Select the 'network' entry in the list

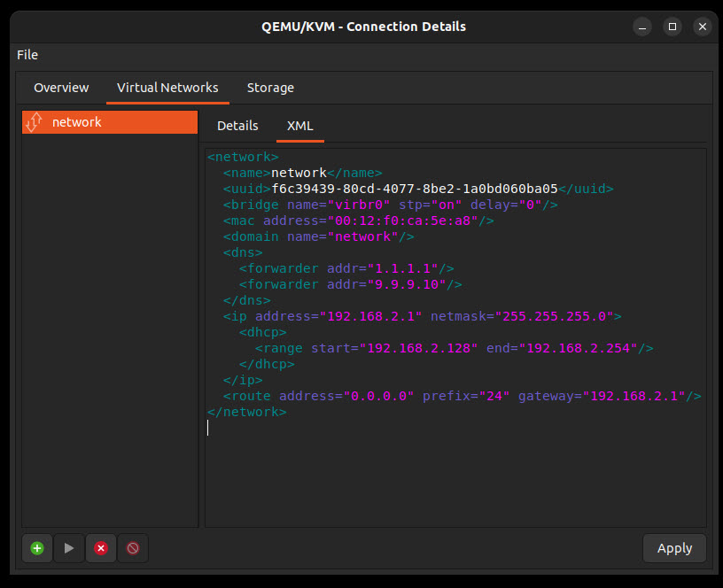[x=77, y=122]
